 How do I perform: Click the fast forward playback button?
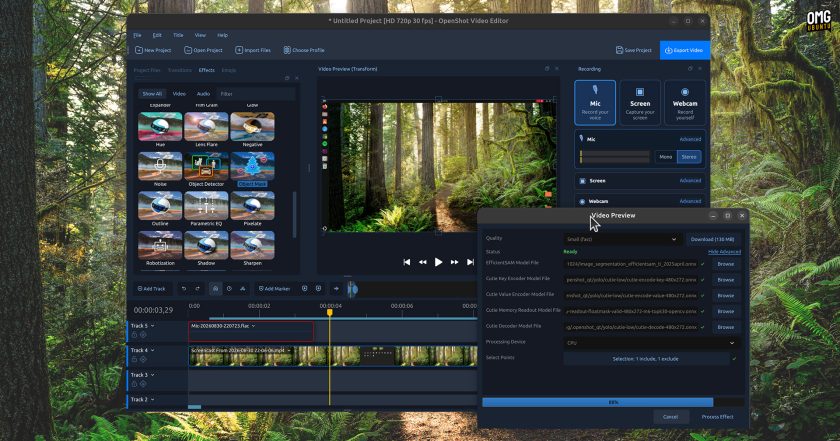click(x=454, y=262)
